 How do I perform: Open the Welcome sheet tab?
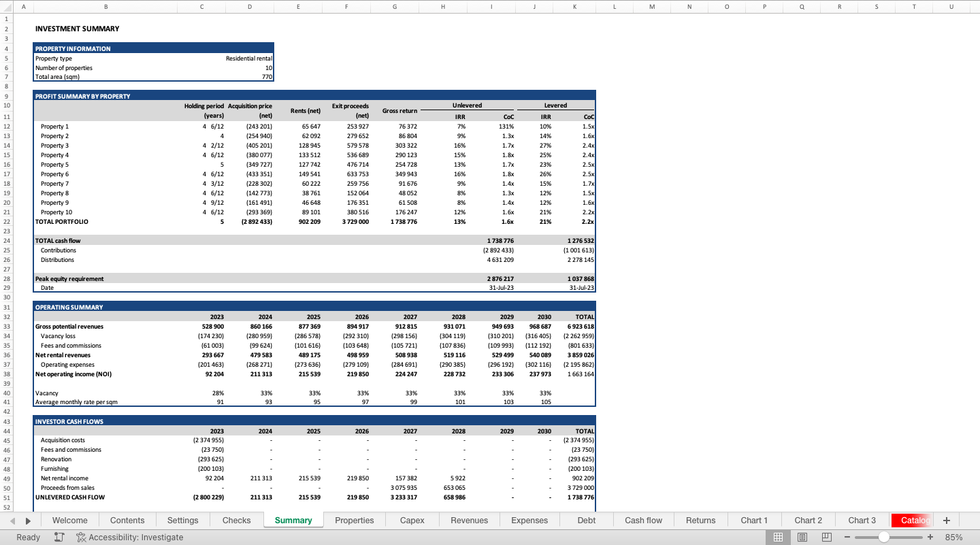[x=70, y=521]
